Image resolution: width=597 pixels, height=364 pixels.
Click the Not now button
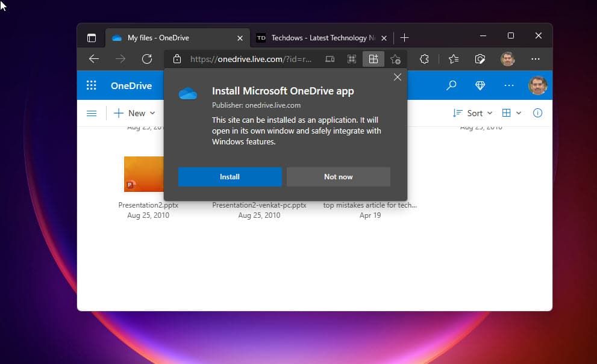pos(339,177)
